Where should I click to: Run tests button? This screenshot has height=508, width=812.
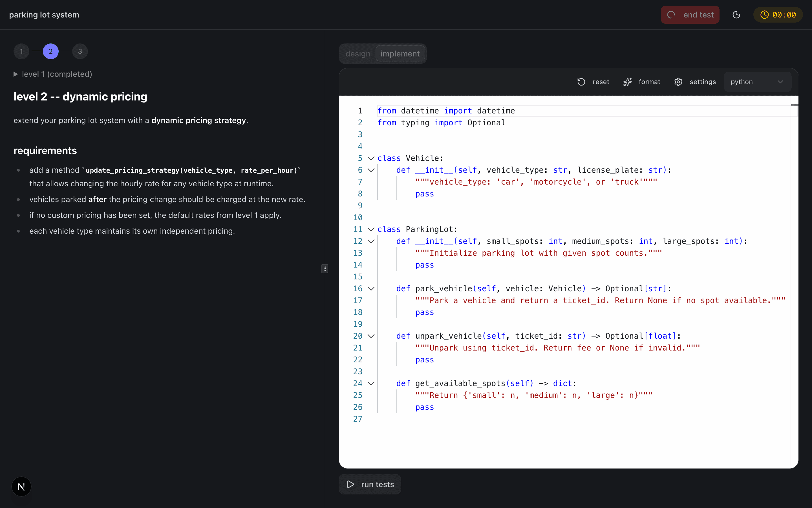pyautogui.click(x=370, y=484)
